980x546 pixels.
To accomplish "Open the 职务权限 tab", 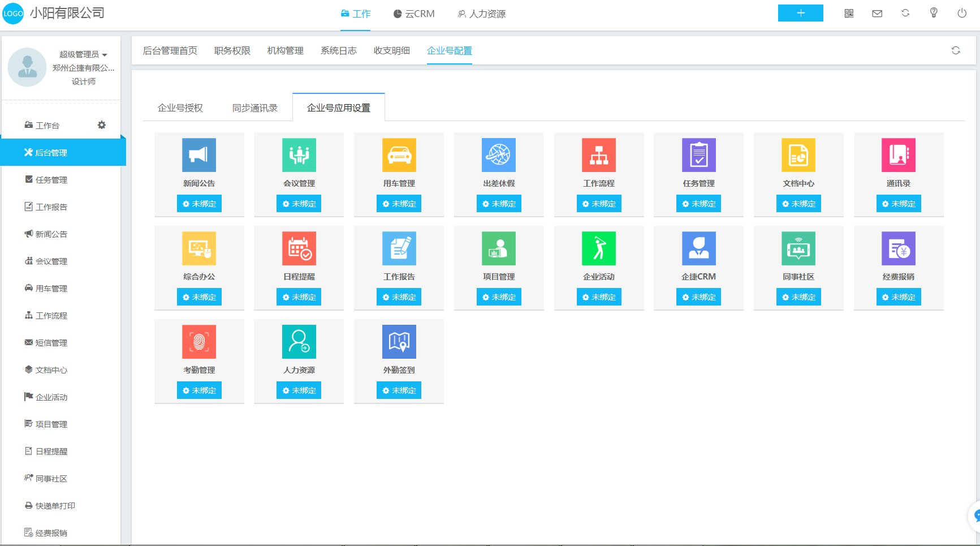I will [232, 51].
